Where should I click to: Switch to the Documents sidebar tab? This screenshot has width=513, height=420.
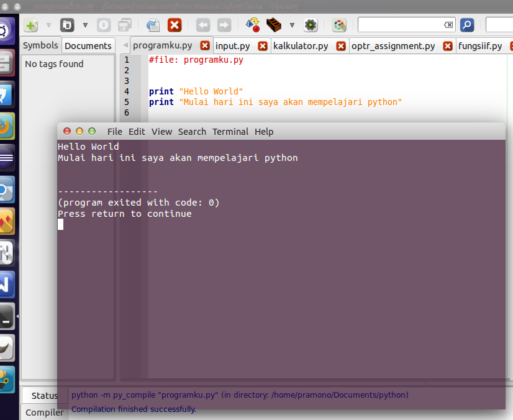click(x=88, y=46)
